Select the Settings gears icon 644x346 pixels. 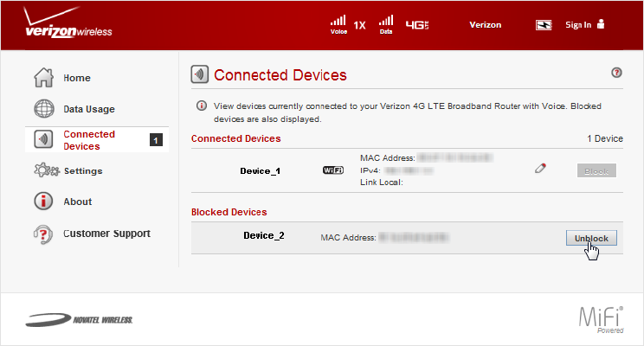[47, 170]
